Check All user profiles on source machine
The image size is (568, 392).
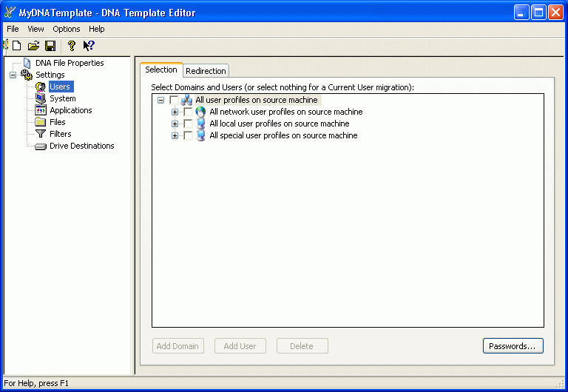(x=174, y=100)
